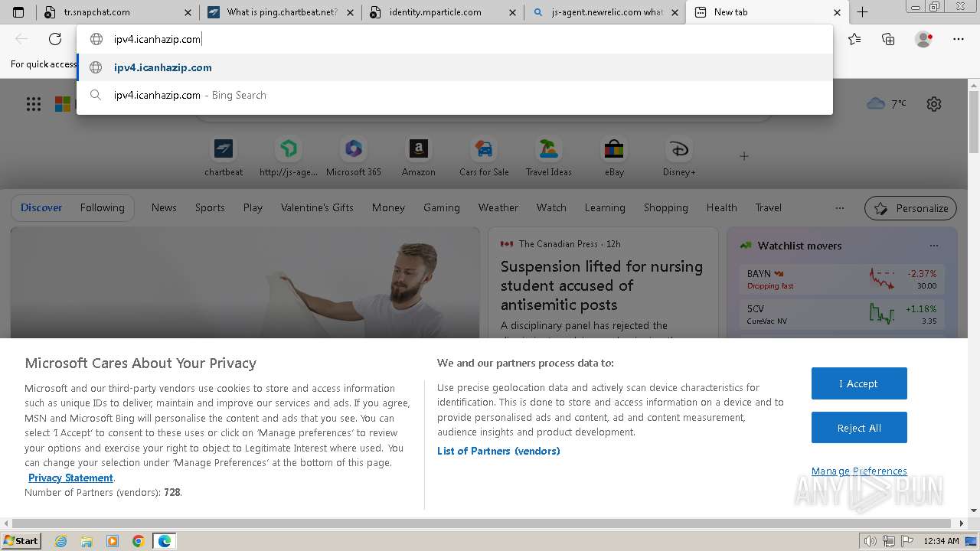980x551 pixels.
Task: Select the ipv4.icanhazip.com URL suggestion
Action: 455,67
